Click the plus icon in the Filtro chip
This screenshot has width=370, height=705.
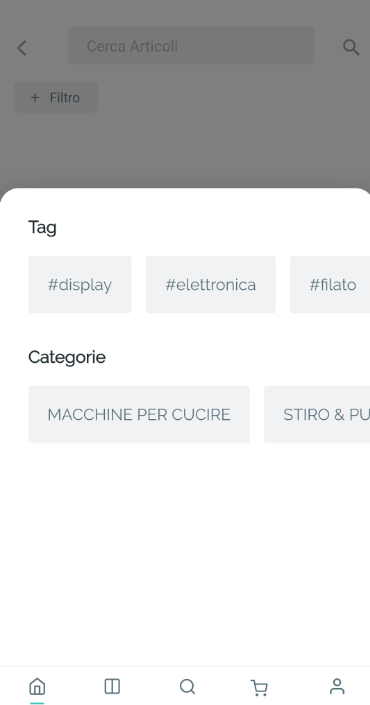coord(35,98)
